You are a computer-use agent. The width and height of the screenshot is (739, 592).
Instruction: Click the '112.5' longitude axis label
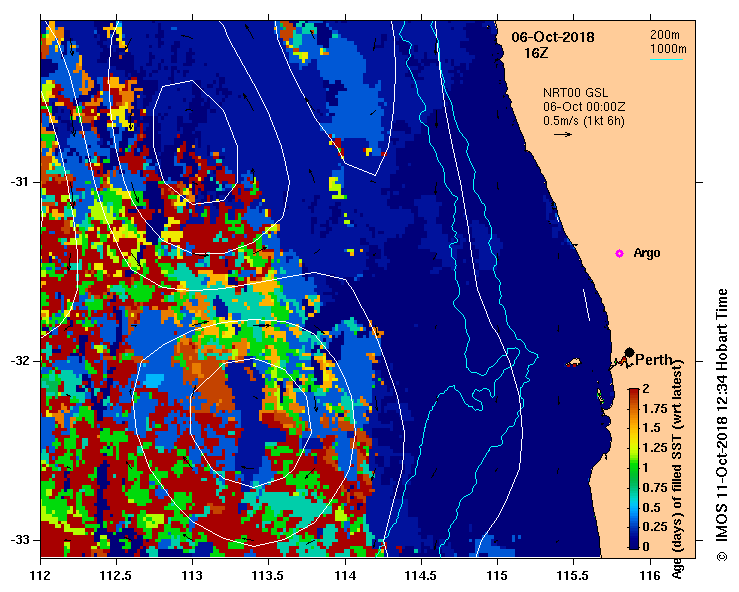tap(116, 576)
